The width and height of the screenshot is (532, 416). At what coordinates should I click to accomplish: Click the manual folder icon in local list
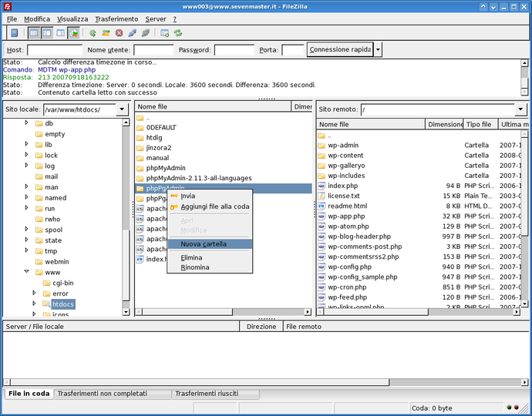point(140,158)
